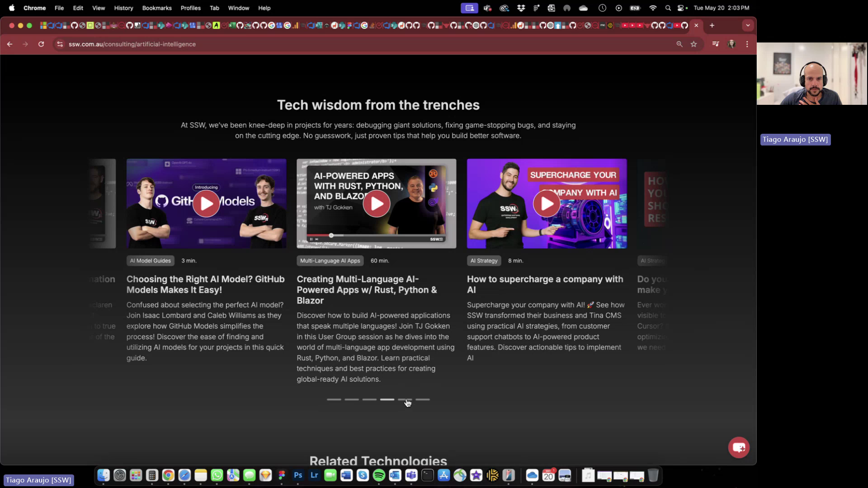The width and height of the screenshot is (868, 488).
Task: Open the Chrome app menu
Action: [34, 8]
